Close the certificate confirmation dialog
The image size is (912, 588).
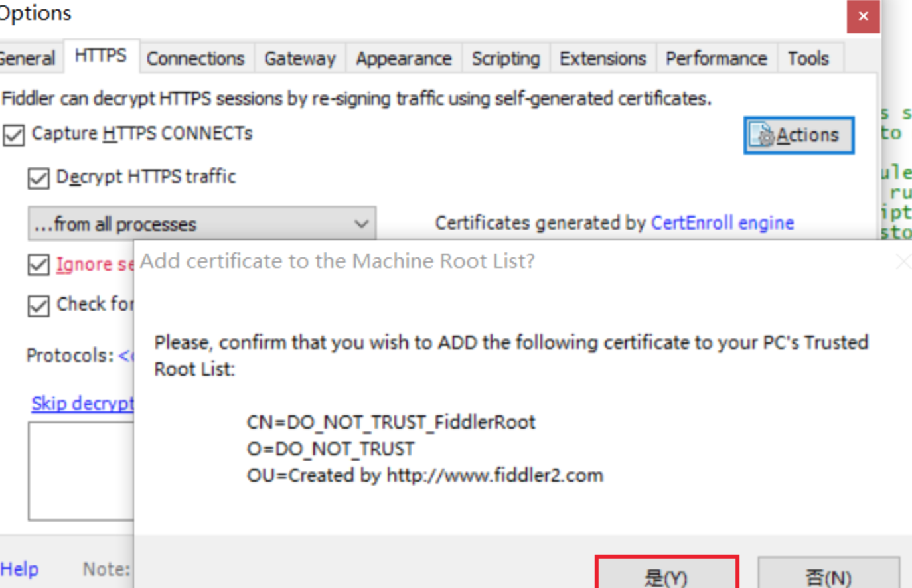903,261
